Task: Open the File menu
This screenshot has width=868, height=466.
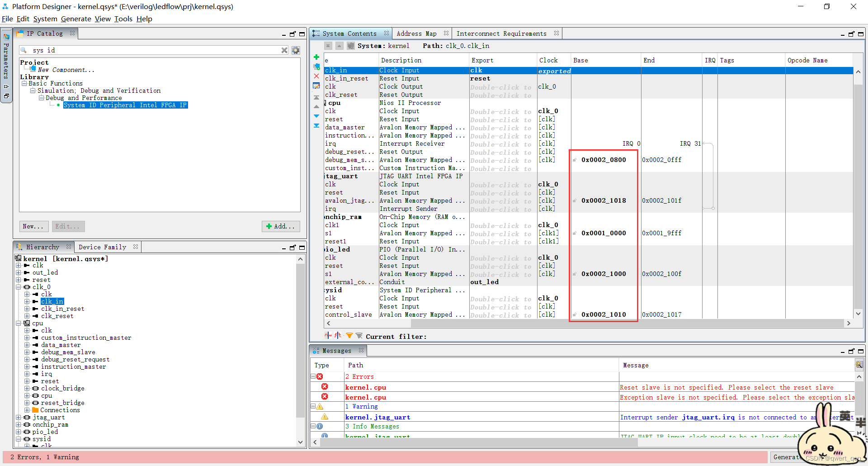Action: click(7, 19)
